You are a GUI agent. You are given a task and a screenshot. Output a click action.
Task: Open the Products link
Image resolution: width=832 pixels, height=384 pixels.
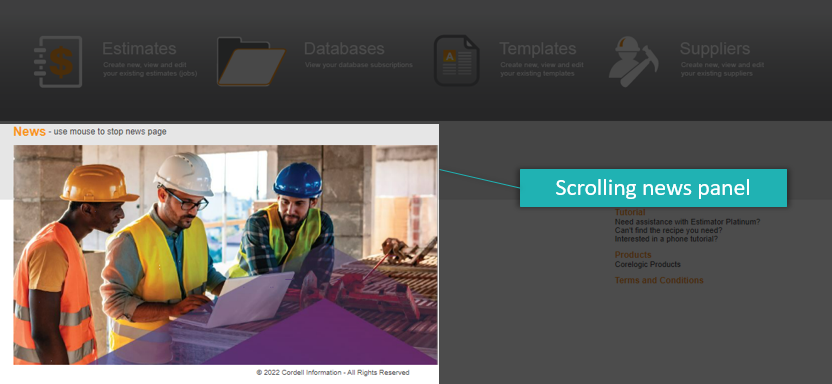pos(633,255)
